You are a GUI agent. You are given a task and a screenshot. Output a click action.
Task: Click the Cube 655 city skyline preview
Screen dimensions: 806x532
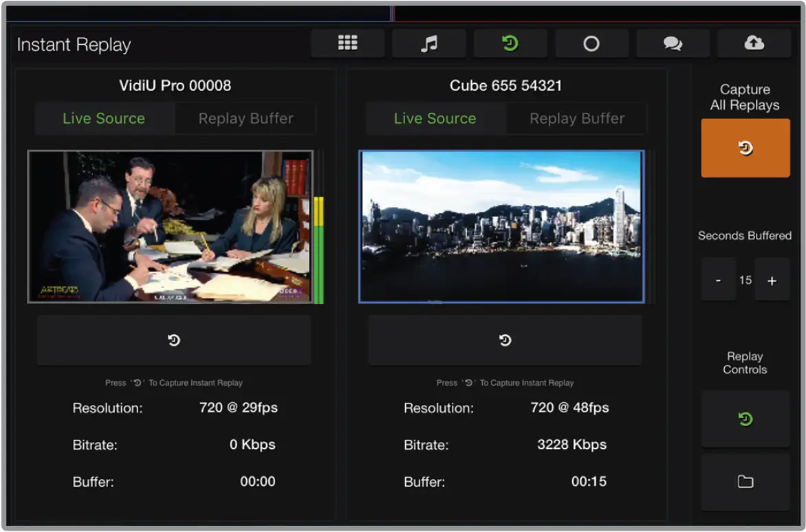coord(502,226)
